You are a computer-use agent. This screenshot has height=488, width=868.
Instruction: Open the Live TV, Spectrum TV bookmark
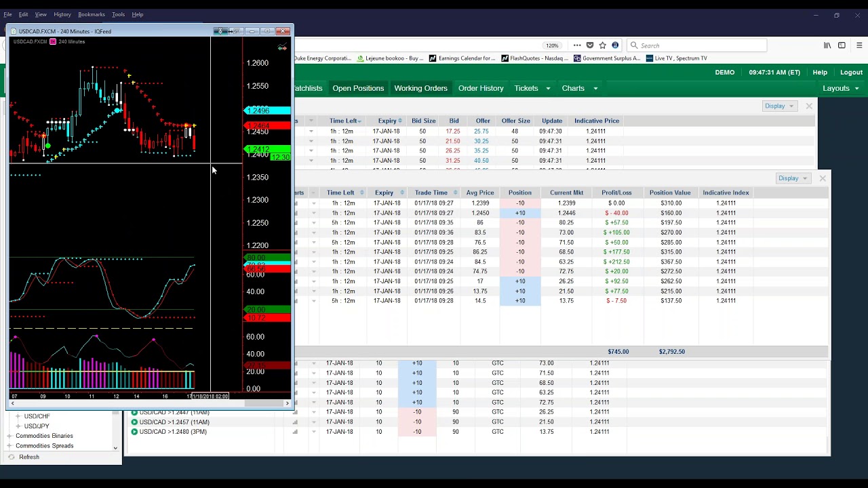[x=676, y=58]
